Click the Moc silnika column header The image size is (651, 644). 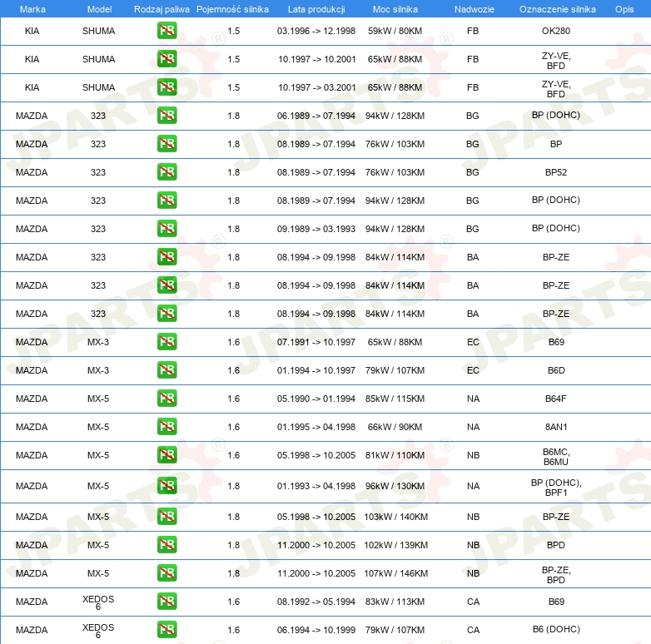[x=395, y=9]
